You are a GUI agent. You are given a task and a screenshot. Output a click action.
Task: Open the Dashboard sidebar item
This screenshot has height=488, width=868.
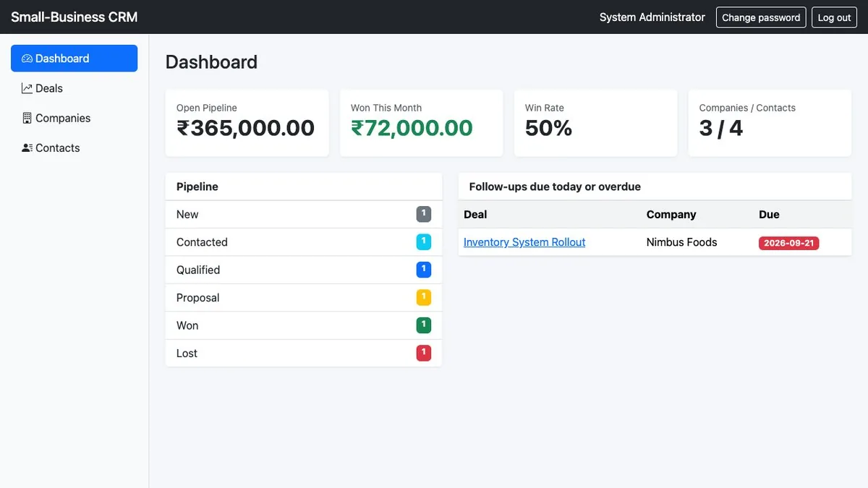click(74, 59)
